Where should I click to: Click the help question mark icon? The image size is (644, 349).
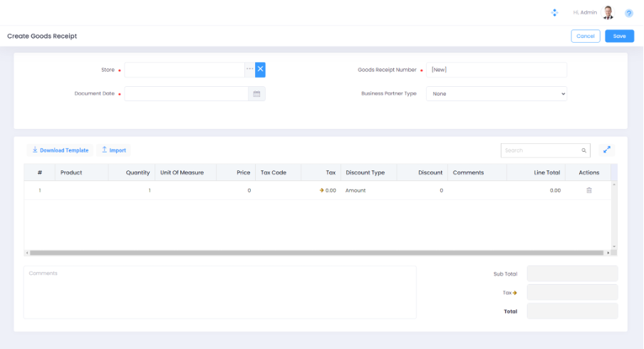(629, 13)
